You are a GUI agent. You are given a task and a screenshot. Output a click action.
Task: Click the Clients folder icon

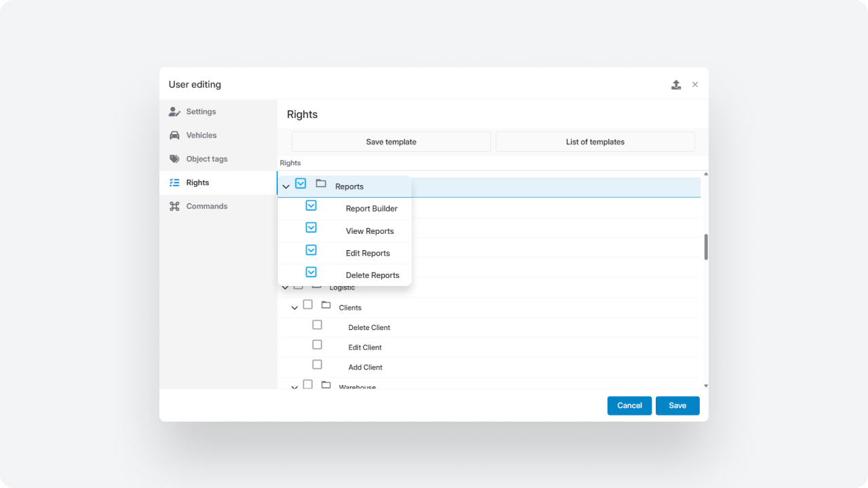[x=326, y=305]
